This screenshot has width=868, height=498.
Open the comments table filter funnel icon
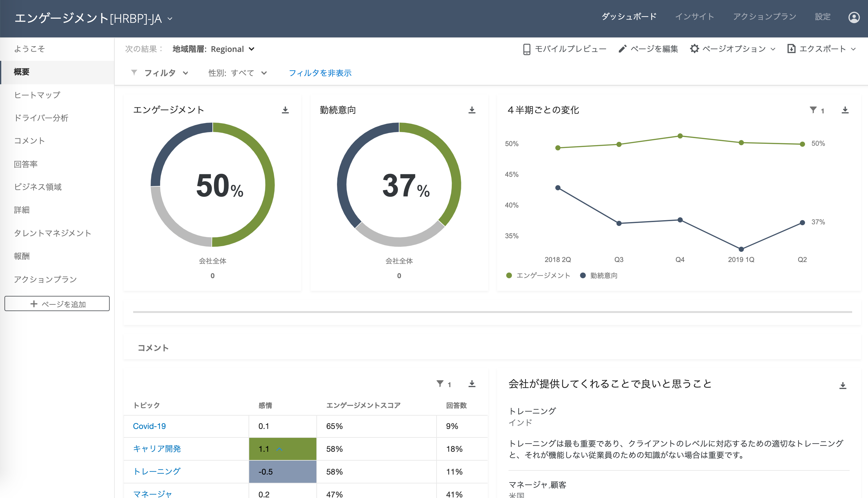click(440, 384)
